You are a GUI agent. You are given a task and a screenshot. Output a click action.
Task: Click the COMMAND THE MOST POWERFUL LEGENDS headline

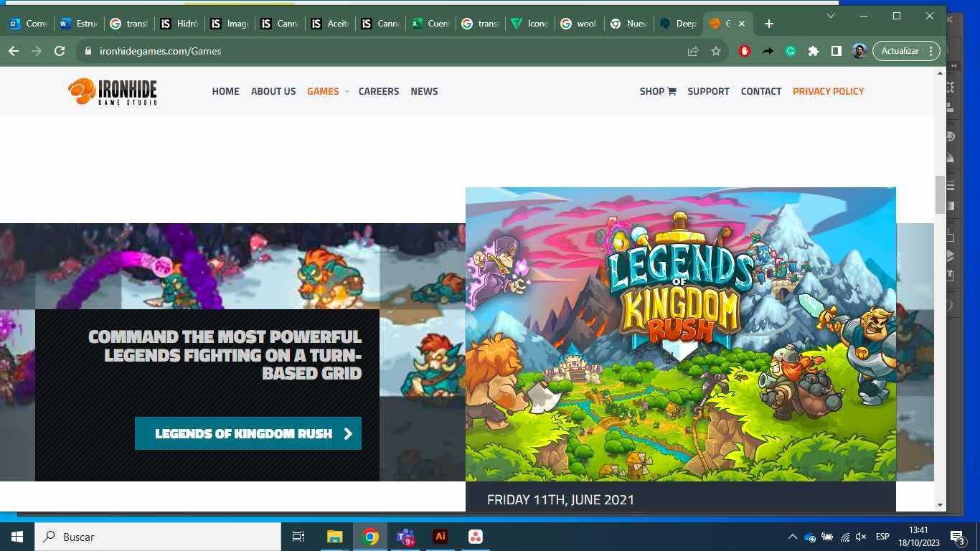(x=225, y=355)
